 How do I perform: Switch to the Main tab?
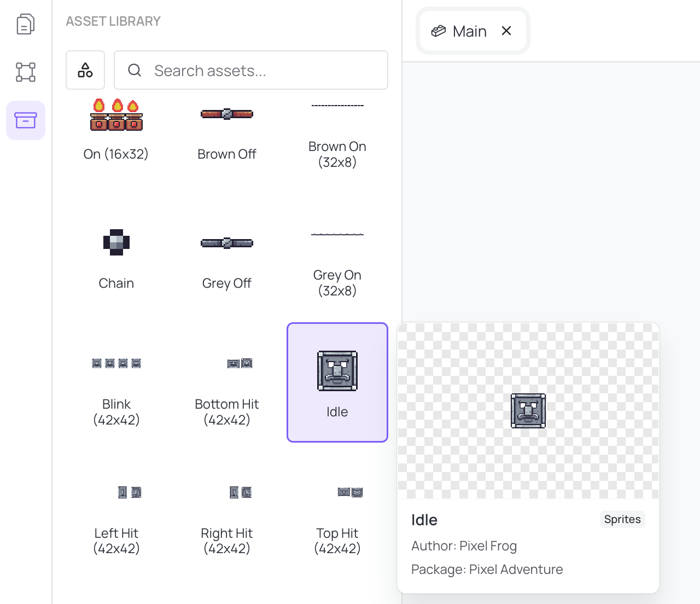tap(470, 31)
